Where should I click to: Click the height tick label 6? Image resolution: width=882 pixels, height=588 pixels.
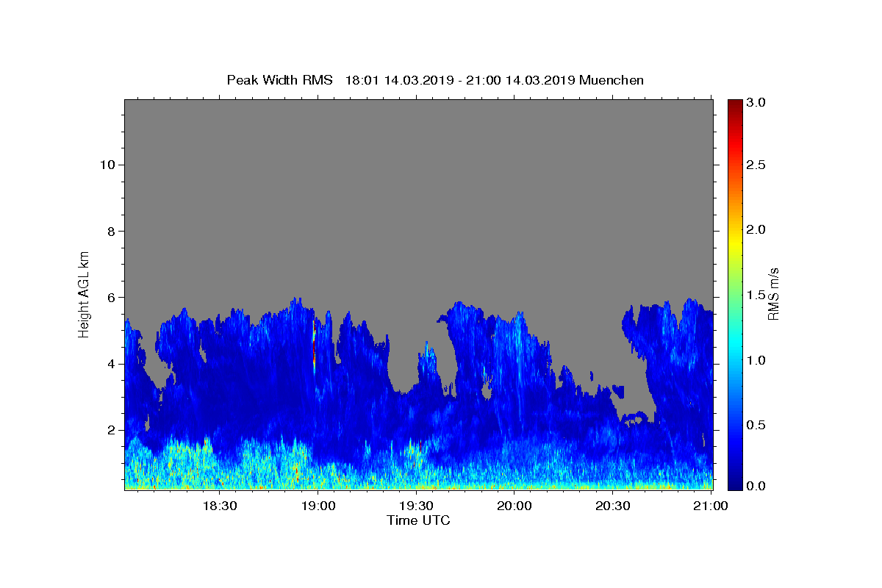(111, 297)
